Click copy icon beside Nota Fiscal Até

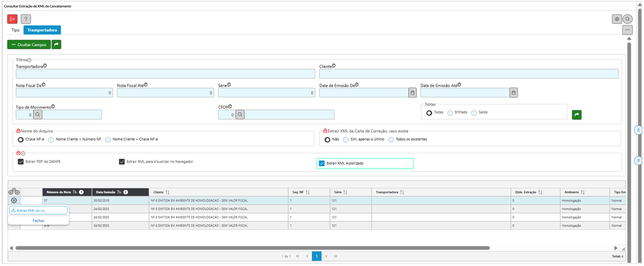[146, 85]
